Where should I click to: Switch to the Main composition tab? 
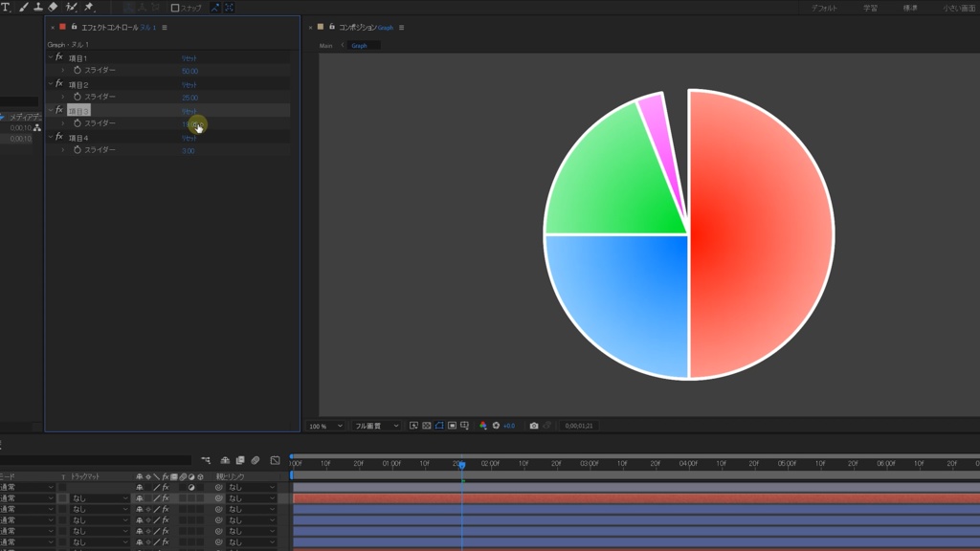coord(325,46)
